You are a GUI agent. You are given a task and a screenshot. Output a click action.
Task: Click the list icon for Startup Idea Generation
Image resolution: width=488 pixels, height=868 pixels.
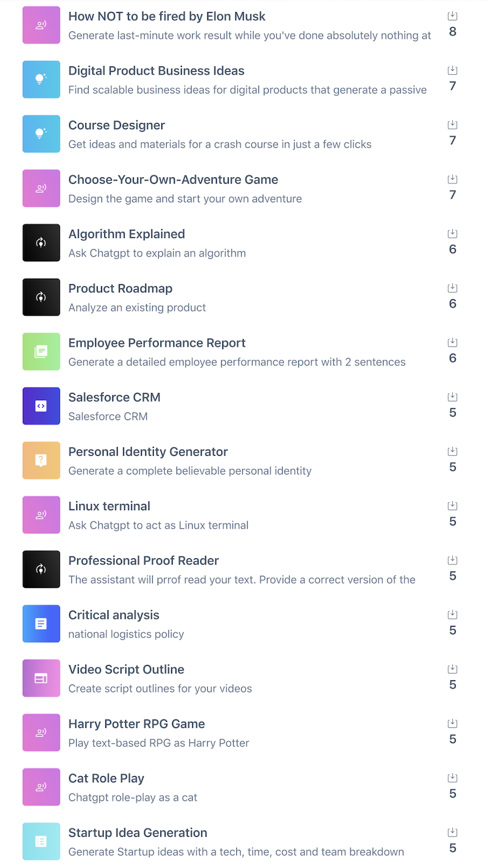tap(41, 841)
